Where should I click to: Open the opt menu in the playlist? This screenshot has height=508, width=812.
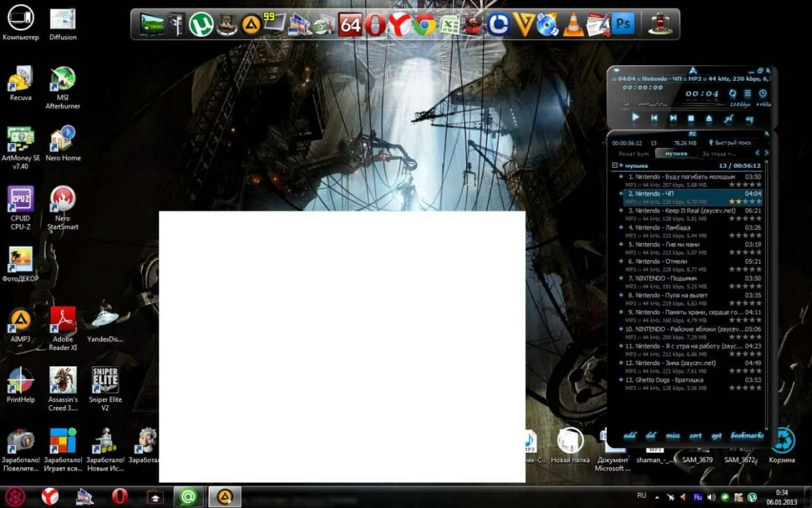click(716, 435)
